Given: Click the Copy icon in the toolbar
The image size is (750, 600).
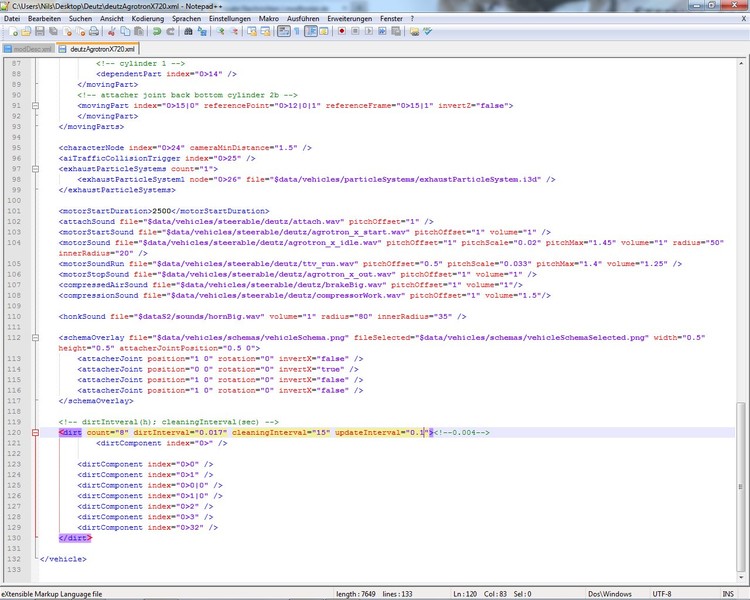Looking at the screenshot, I should click(x=125, y=32).
